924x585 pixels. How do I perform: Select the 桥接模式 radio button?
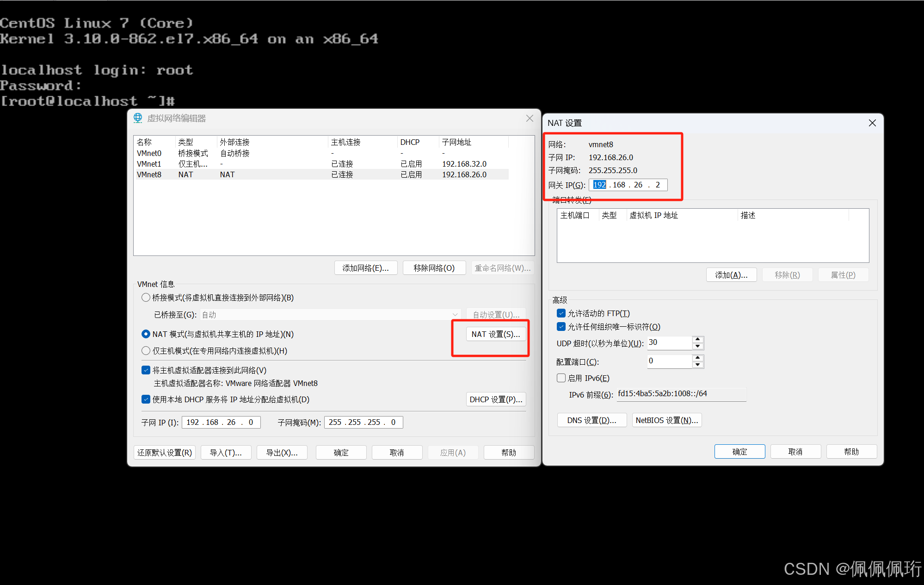point(146,298)
